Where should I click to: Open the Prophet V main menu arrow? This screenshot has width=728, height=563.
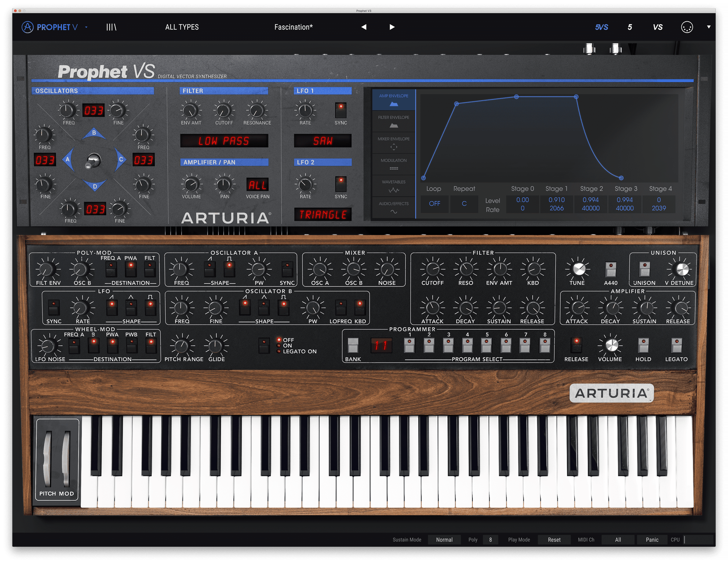click(x=86, y=27)
